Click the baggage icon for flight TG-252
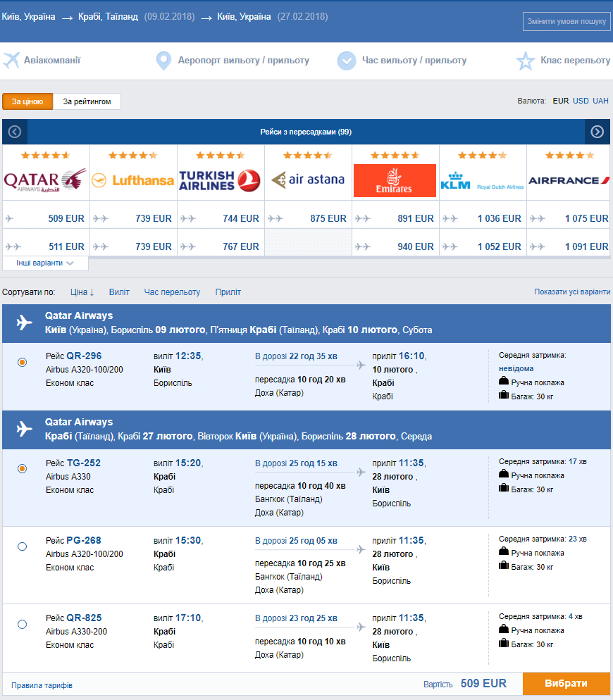This screenshot has height=700, width=613. click(504, 489)
